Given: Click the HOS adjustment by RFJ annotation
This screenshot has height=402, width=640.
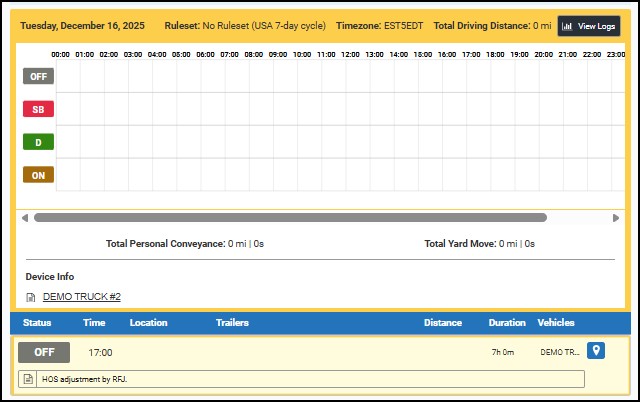Looking at the screenshot, I should pos(85,379).
